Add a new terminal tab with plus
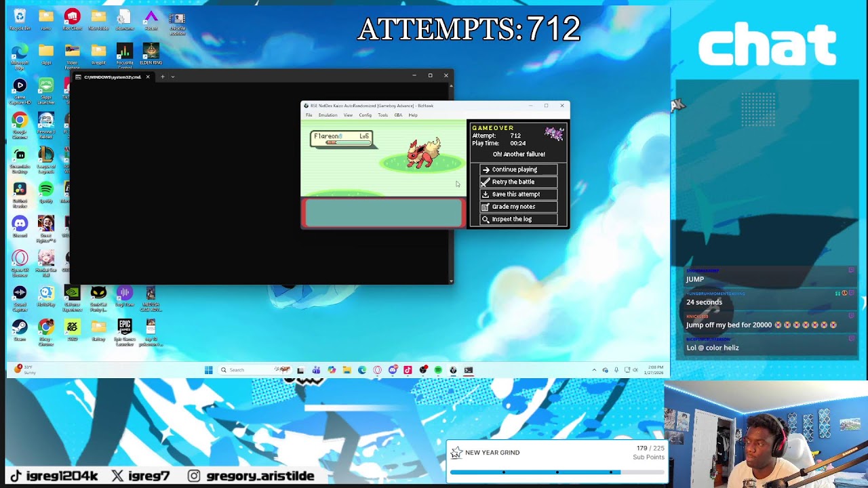 (162, 77)
